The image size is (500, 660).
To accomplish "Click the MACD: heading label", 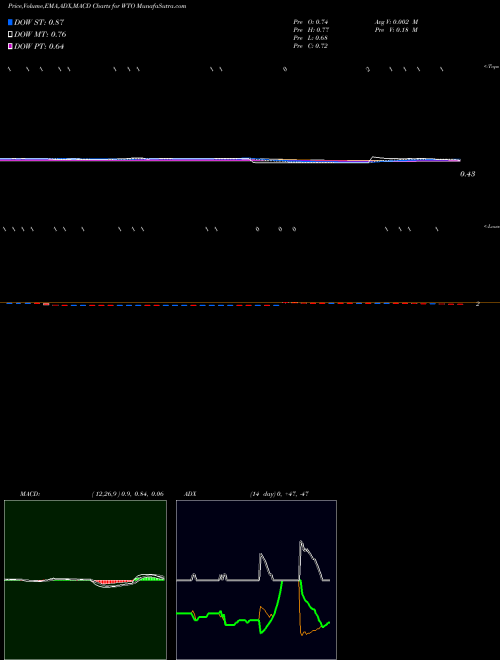I will (30, 494).
